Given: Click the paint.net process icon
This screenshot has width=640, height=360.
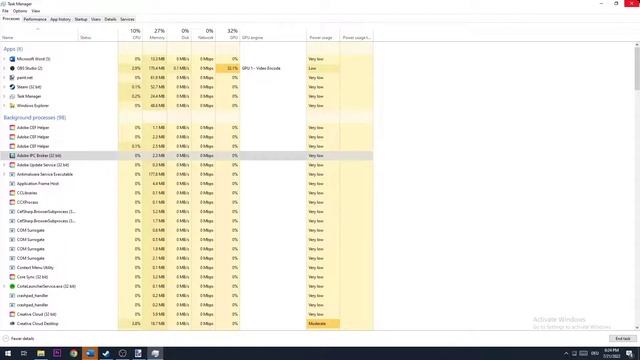Looking at the screenshot, I should click(x=12, y=78).
